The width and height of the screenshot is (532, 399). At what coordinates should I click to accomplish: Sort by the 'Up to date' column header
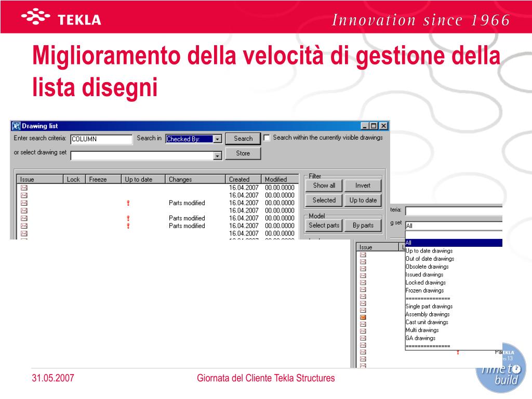(x=143, y=179)
